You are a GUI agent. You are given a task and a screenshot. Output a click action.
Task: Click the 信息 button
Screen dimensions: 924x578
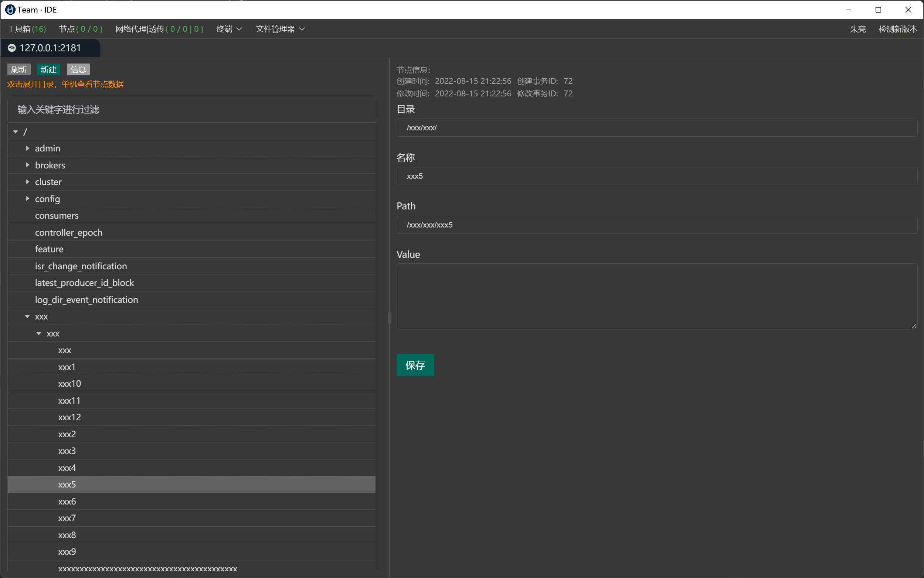[x=78, y=69]
